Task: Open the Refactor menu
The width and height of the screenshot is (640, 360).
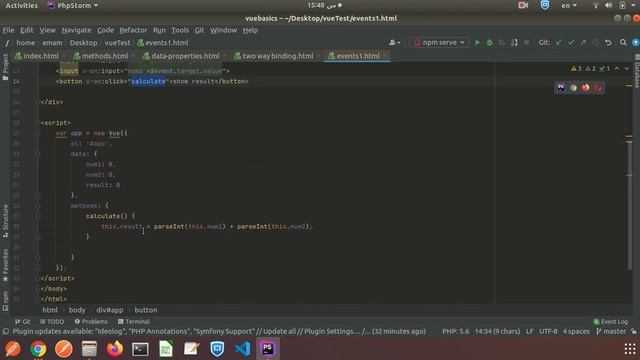Action: 133,30
